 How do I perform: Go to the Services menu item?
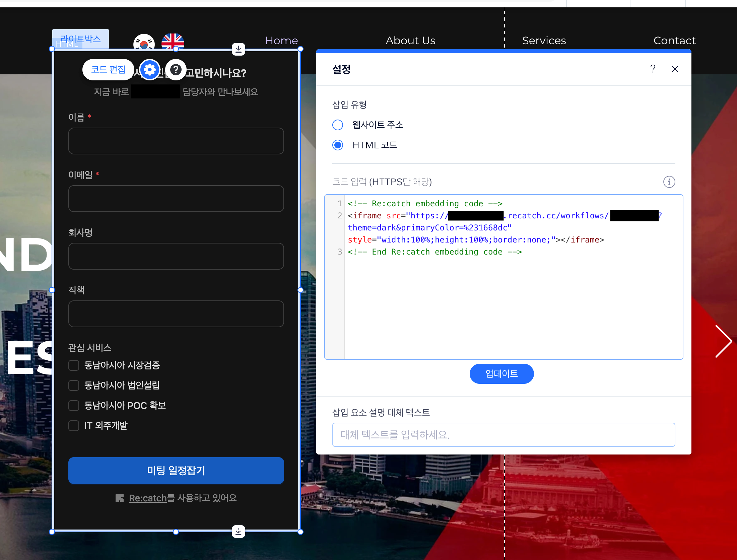(544, 41)
